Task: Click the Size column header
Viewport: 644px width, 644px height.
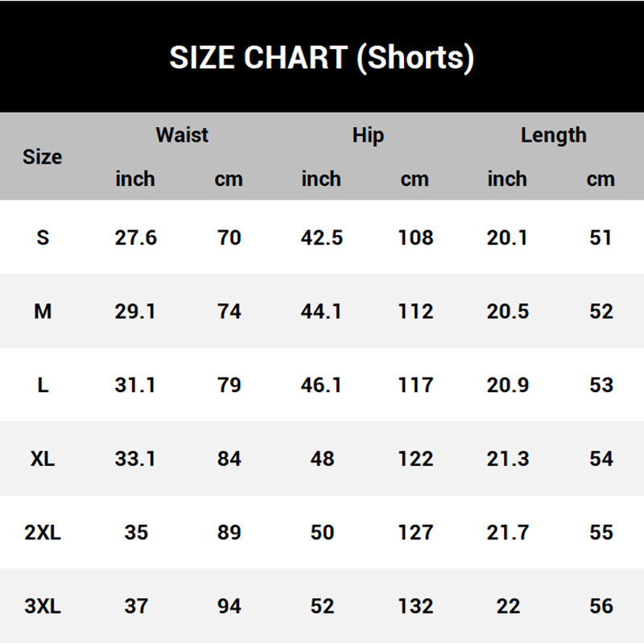Action: (x=42, y=157)
